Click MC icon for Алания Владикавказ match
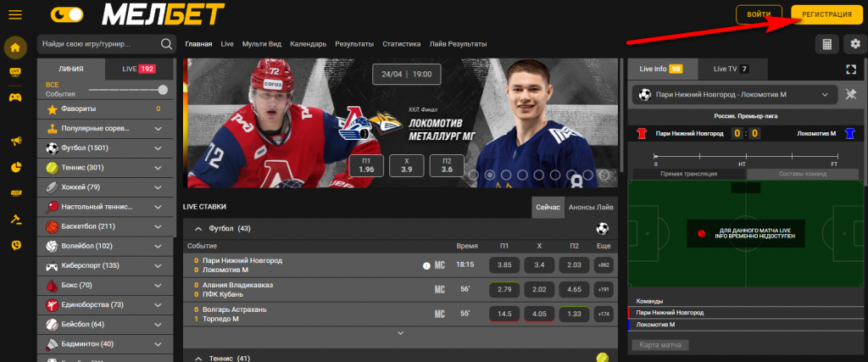The image size is (868, 362). (x=440, y=289)
